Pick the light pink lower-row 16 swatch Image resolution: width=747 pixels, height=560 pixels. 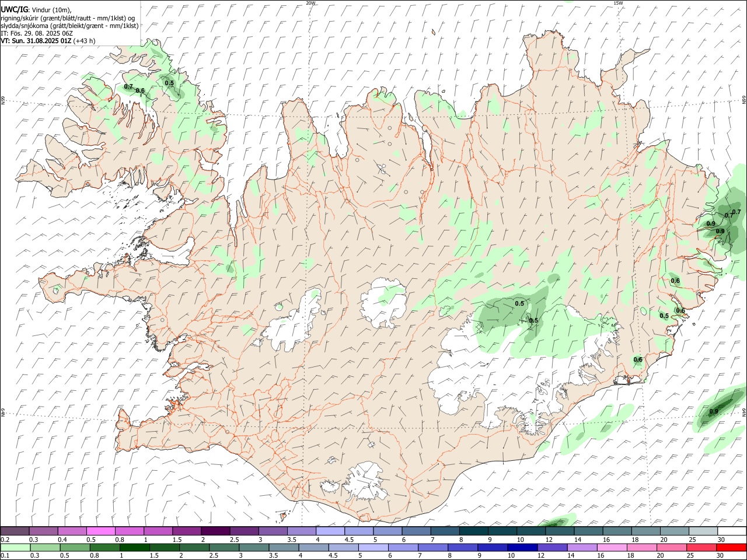612,547
